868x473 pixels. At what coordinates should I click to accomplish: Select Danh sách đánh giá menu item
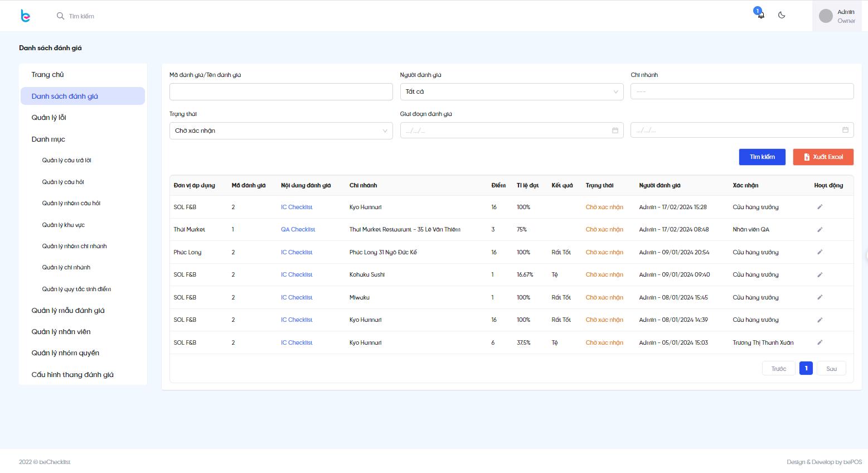pyautogui.click(x=83, y=96)
